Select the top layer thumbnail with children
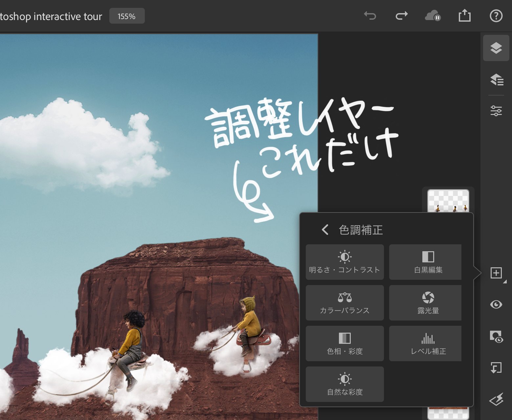This screenshot has width=512, height=420. pyautogui.click(x=448, y=201)
